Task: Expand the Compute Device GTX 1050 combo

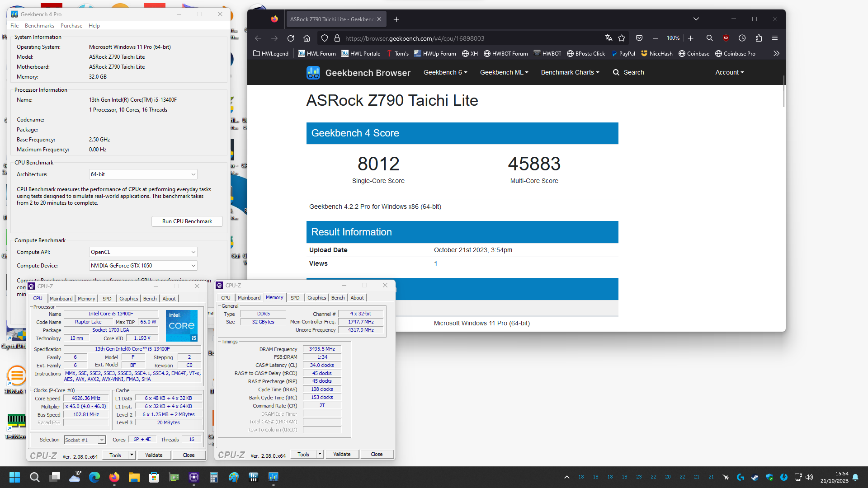Action: (143, 266)
